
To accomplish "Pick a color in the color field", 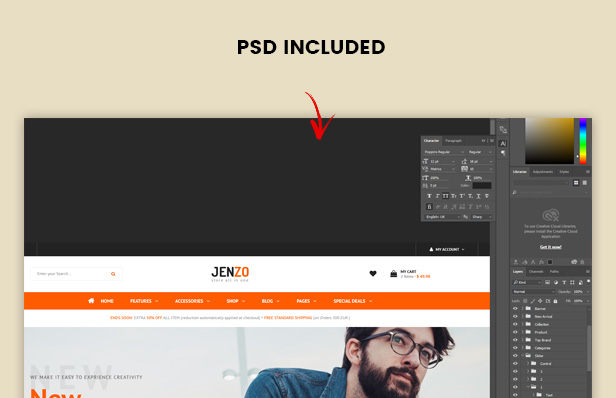I will [x=549, y=141].
